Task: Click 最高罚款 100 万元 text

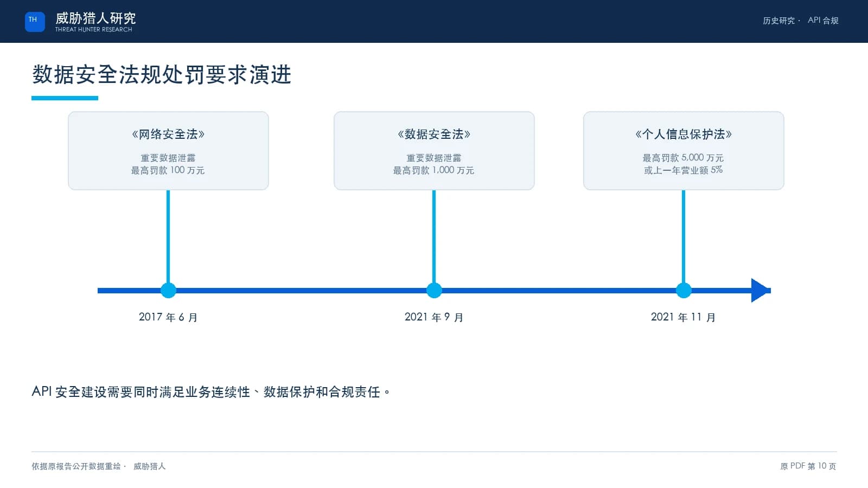Action: point(168,170)
